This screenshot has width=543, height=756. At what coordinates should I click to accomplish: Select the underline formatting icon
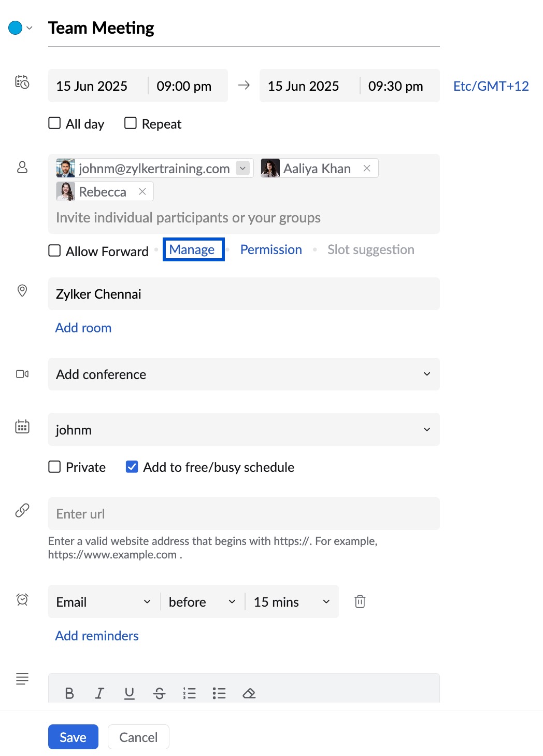point(129,693)
